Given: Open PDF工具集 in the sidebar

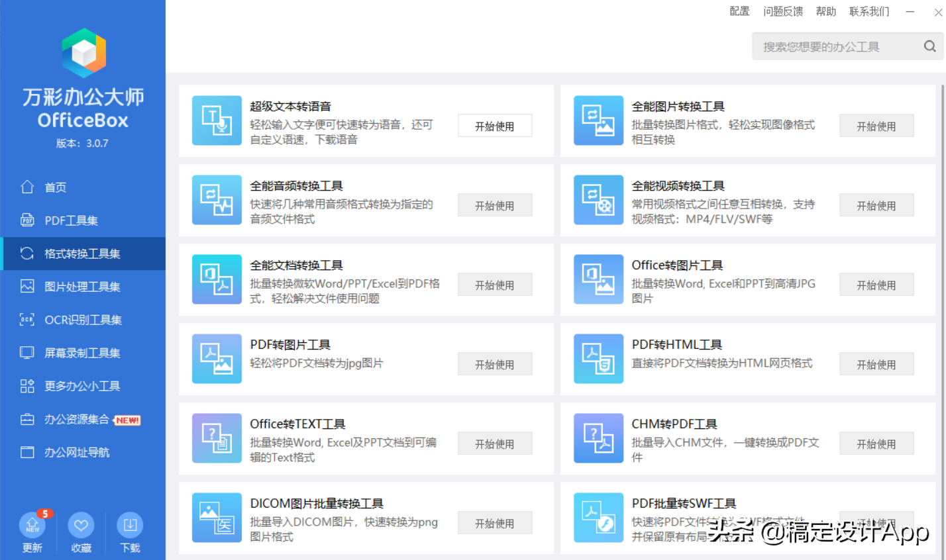Looking at the screenshot, I should pyautogui.click(x=83, y=220).
